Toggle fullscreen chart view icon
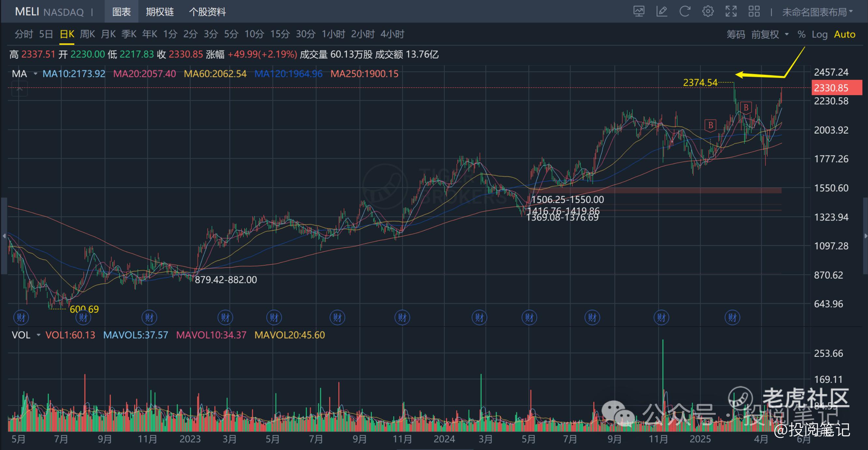Screen dimensions: 868x450 click(x=731, y=12)
